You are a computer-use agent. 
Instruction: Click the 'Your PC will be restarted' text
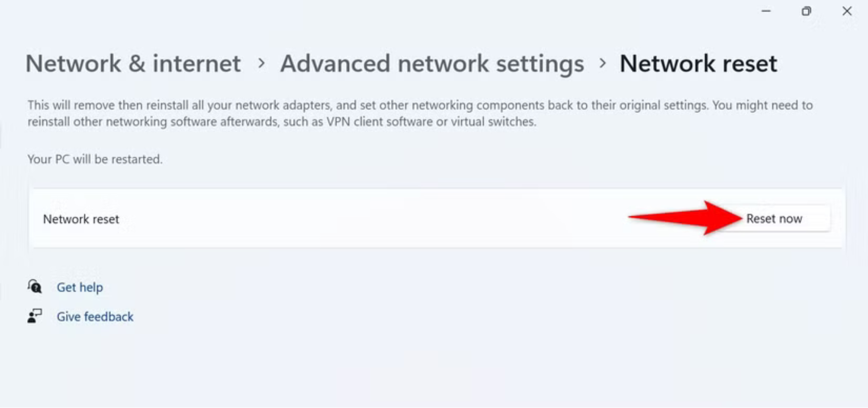click(x=95, y=159)
